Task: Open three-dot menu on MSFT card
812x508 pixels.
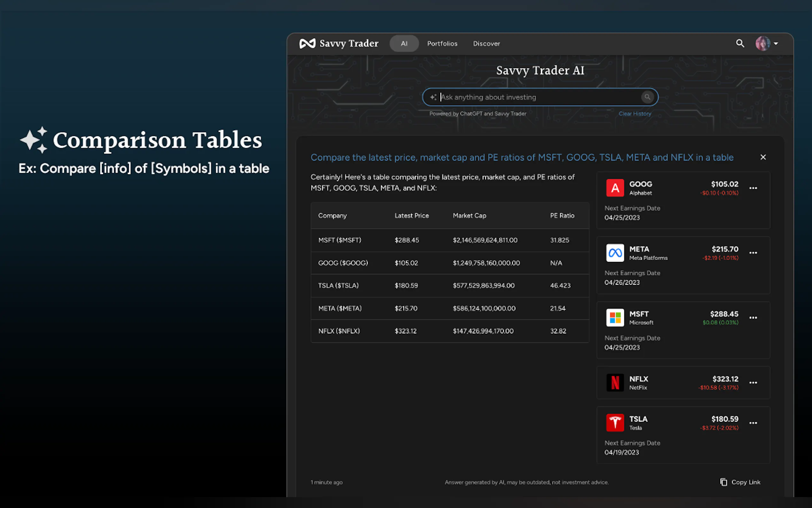Action: tap(753, 318)
